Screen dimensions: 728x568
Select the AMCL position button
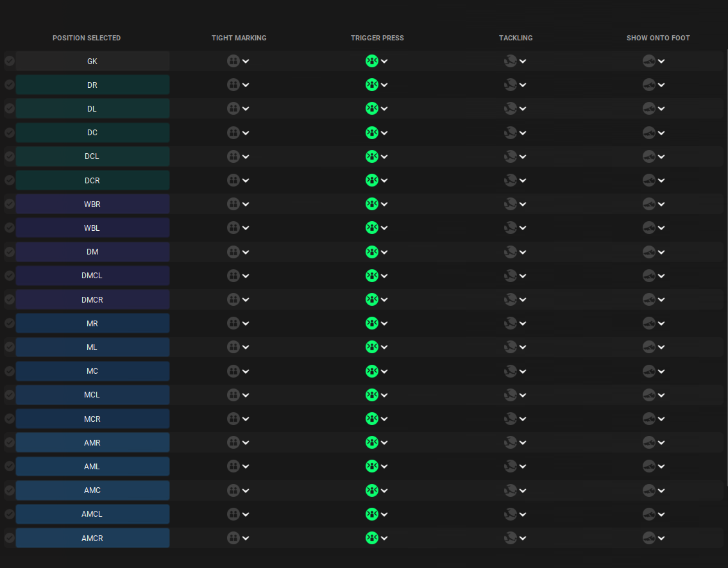pos(92,514)
